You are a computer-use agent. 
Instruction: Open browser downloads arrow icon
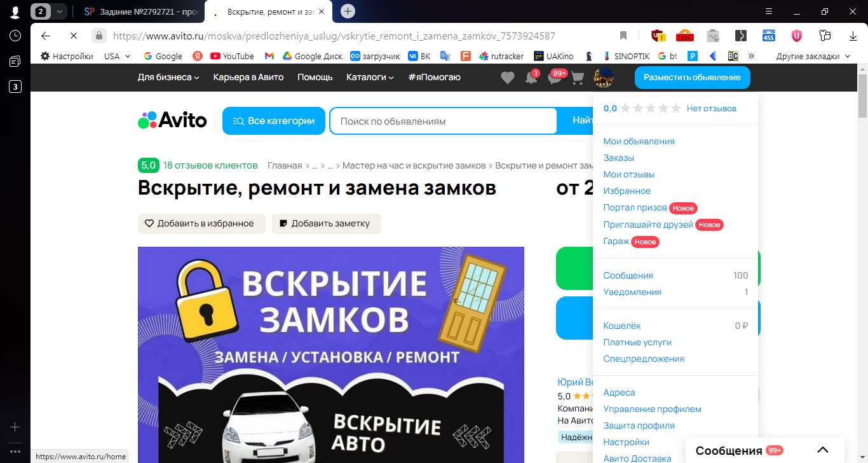tap(853, 36)
